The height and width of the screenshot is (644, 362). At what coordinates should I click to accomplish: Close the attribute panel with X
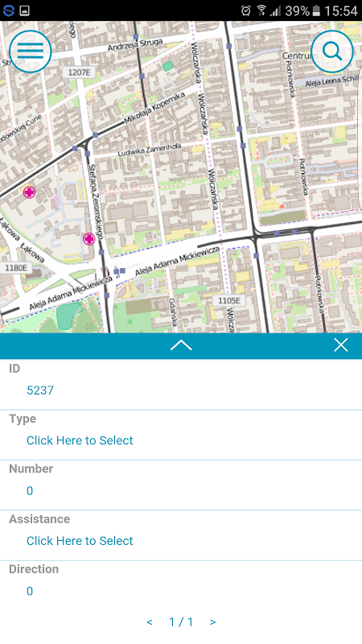point(340,345)
